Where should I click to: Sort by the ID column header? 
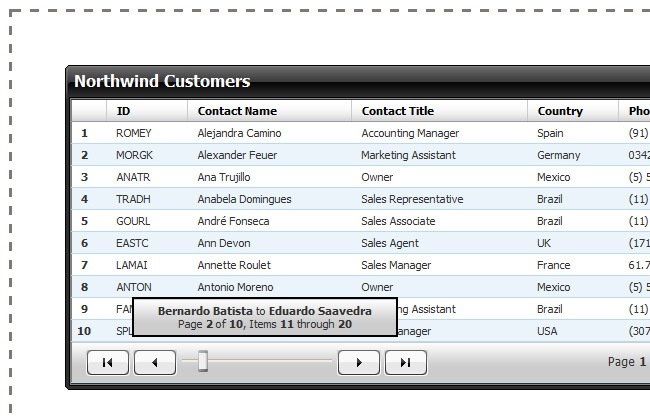pyautogui.click(x=124, y=111)
